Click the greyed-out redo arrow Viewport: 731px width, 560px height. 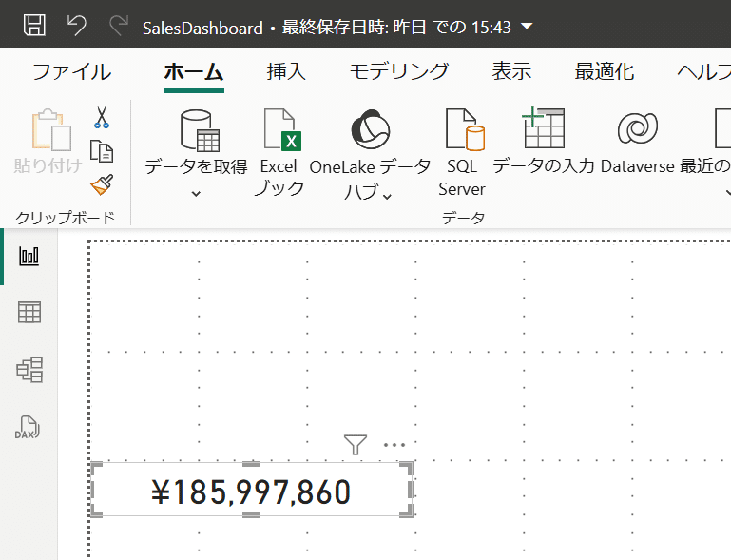119,25
